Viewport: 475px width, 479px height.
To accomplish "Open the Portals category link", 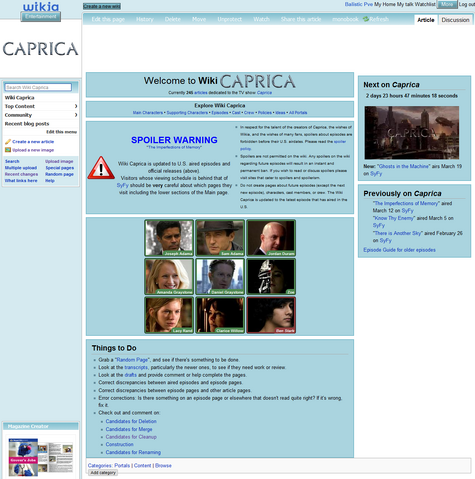I will [x=122, y=465].
